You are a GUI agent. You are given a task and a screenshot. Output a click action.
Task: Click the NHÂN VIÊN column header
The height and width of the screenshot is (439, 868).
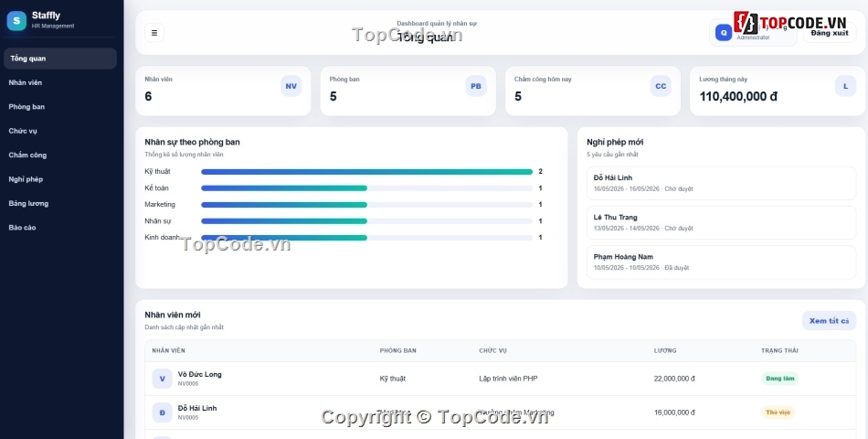tap(168, 350)
